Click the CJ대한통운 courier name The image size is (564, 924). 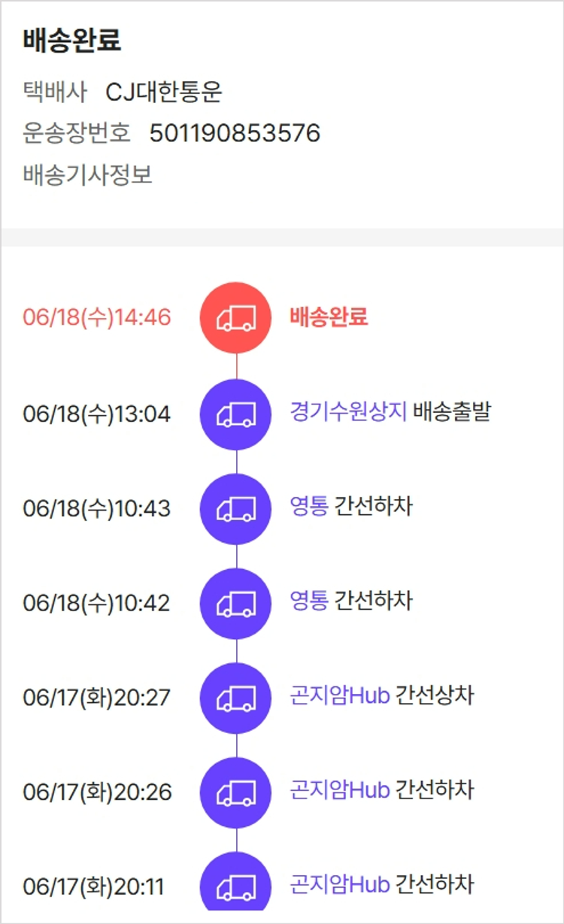pos(164,92)
